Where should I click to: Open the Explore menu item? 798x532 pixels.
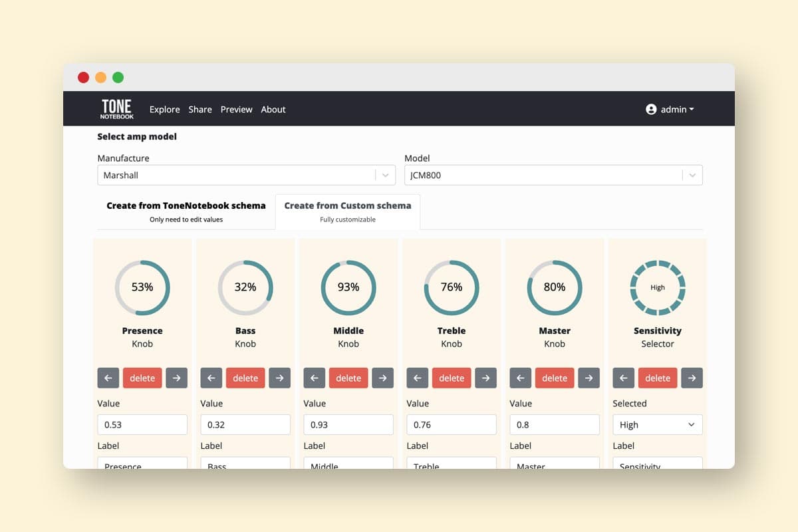(x=164, y=109)
